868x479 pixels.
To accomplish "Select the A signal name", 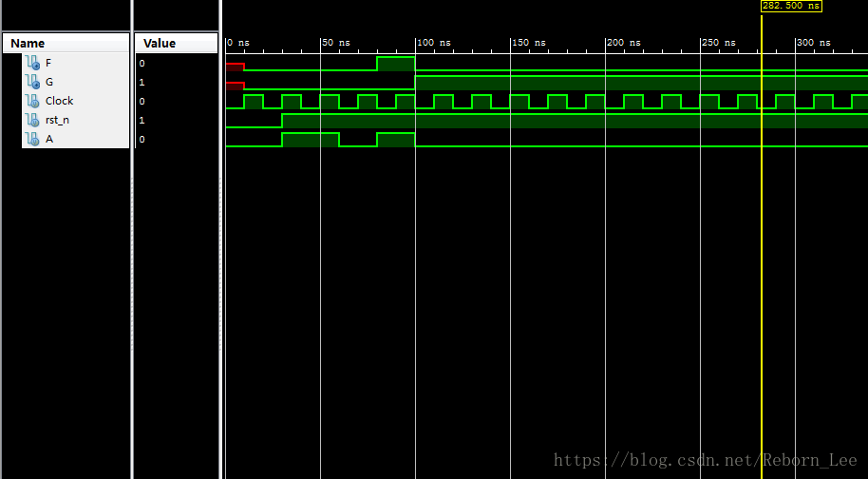I will [x=49, y=139].
